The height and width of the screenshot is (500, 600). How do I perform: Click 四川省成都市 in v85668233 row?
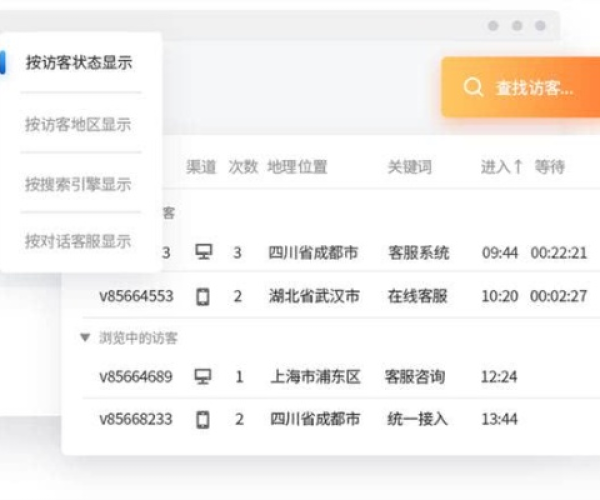pos(315,419)
